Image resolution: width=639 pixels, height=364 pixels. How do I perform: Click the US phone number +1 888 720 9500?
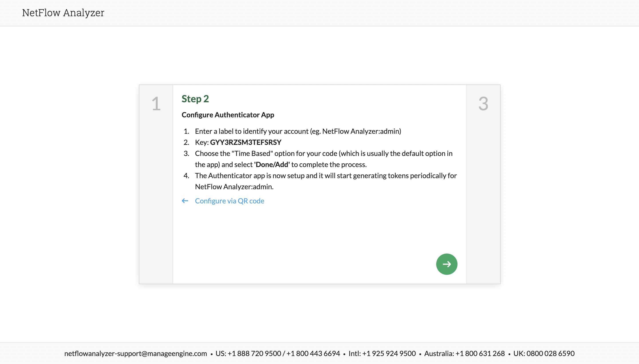(254, 353)
